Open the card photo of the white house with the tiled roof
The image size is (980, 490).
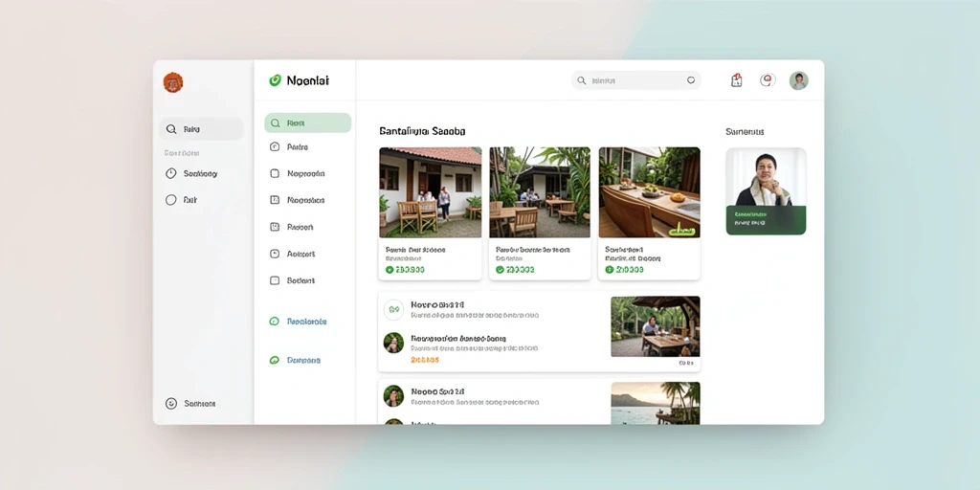(x=430, y=192)
